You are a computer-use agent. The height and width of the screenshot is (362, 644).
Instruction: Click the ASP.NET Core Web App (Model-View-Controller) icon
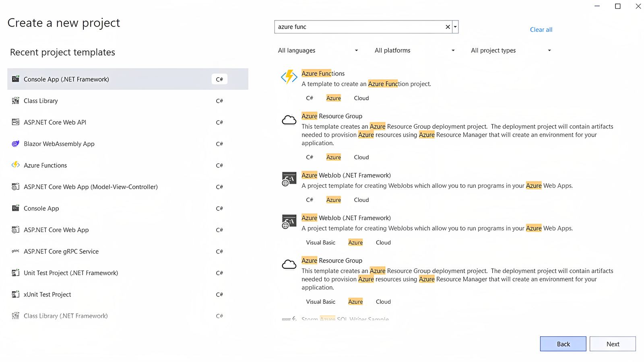(16, 187)
